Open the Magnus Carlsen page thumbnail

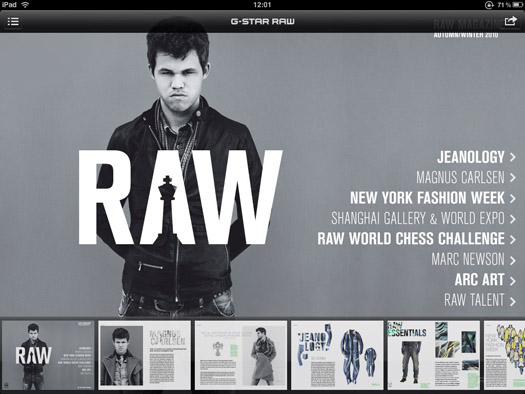click(x=144, y=355)
